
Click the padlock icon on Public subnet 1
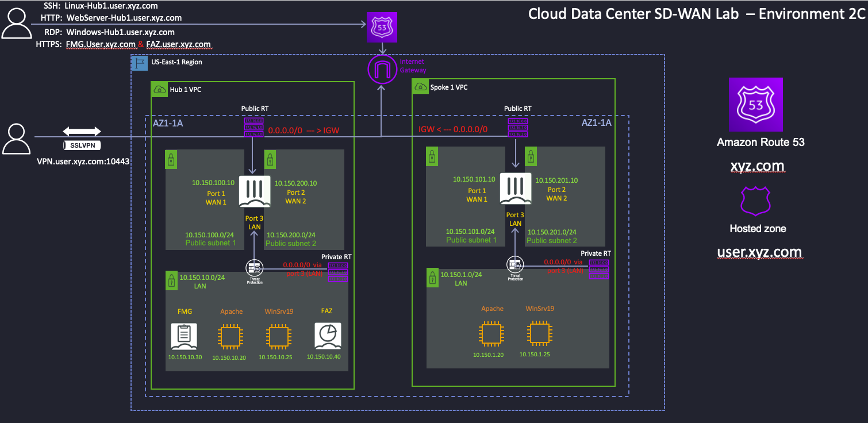[171, 160]
